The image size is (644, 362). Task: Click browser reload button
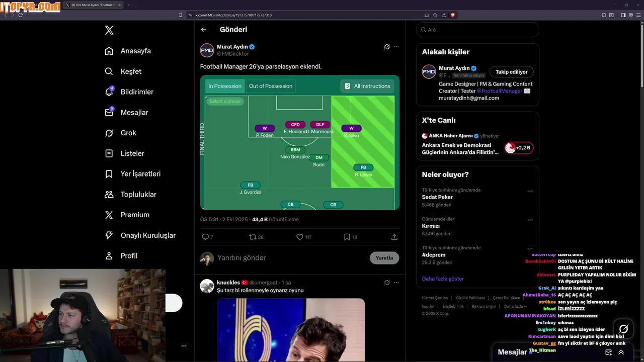tap(21, 15)
